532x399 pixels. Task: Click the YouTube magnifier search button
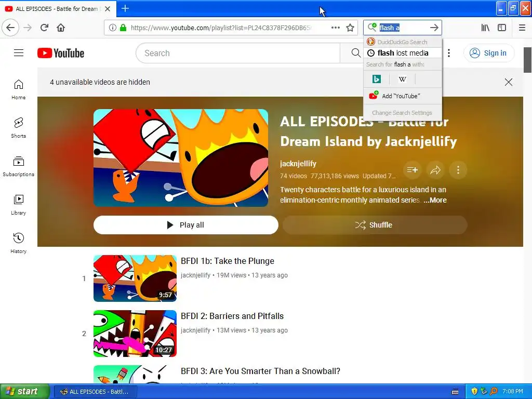click(x=355, y=53)
